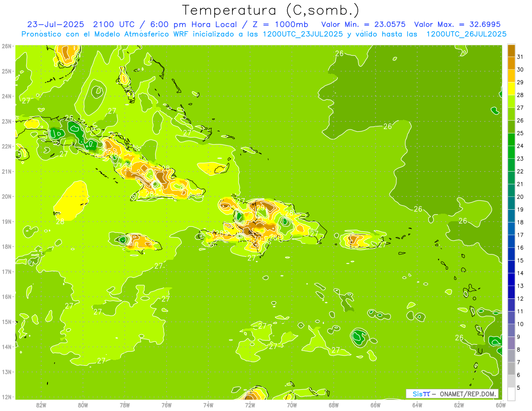Pick the gray swatch between 6 and 7

[x=511, y=368]
